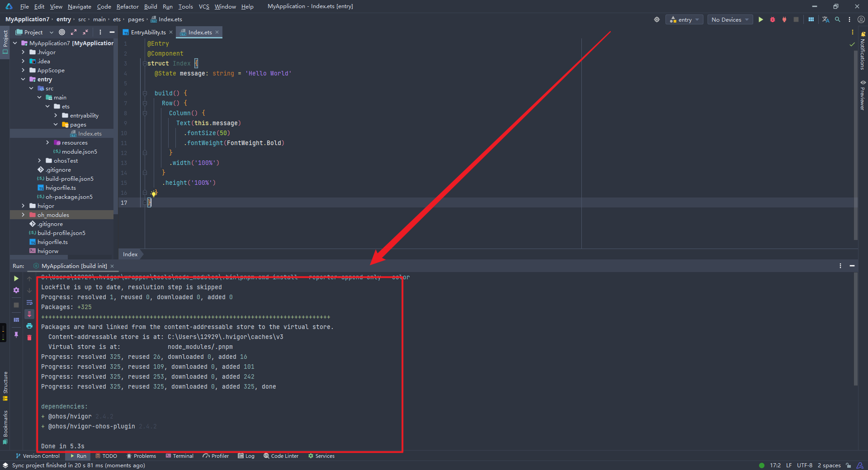The height and width of the screenshot is (470, 868).
Task: Toggle pin tab in Run panel
Action: pos(16,334)
